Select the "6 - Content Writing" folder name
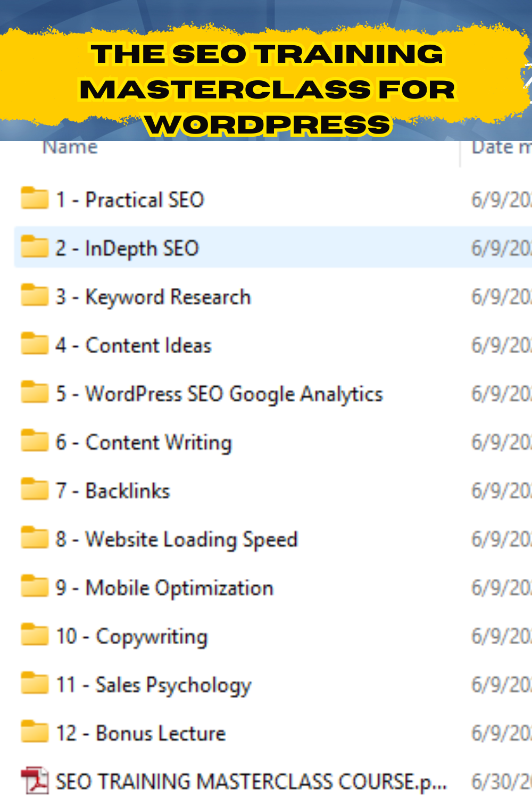Image resolution: width=532 pixels, height=798 pixels. point(144,443)
